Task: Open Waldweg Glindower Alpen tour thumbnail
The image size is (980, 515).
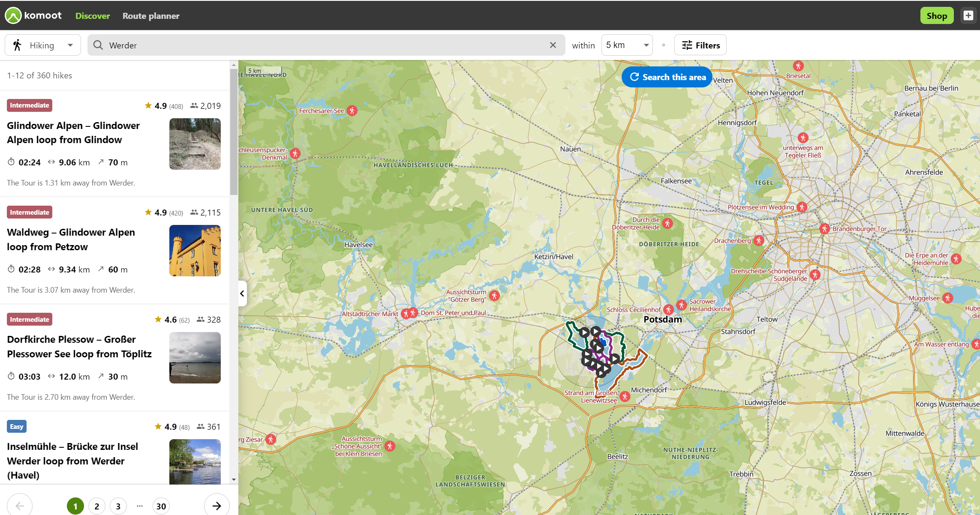Action: point(195,251)
